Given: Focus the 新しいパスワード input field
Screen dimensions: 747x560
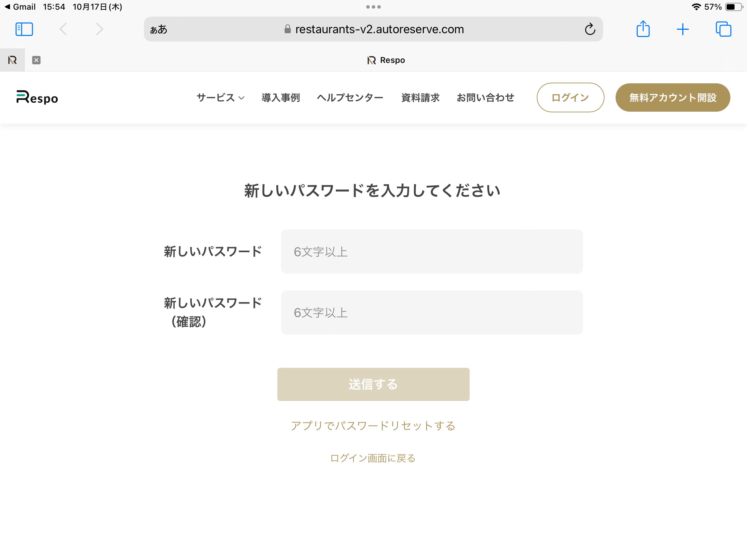Looking at the screenshot, I should (432, 252).
